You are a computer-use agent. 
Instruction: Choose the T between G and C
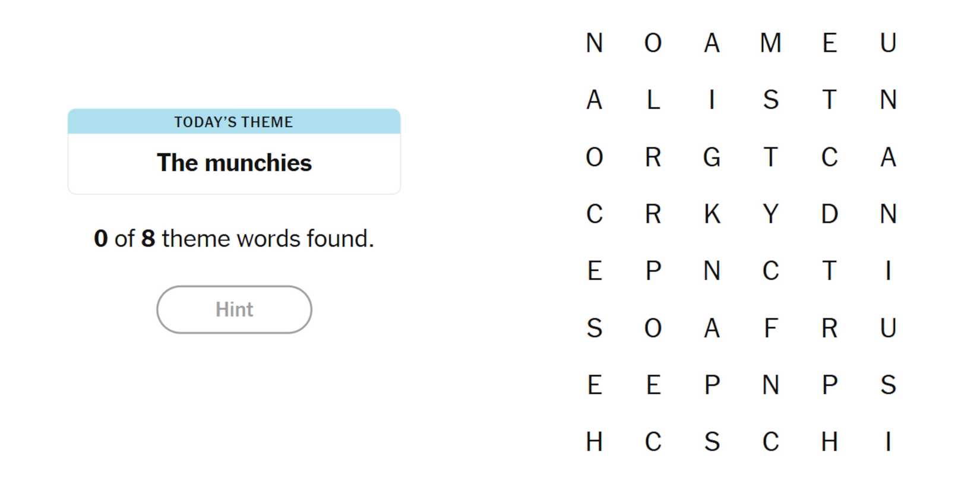pyautogui.click(x=770, y=157)
